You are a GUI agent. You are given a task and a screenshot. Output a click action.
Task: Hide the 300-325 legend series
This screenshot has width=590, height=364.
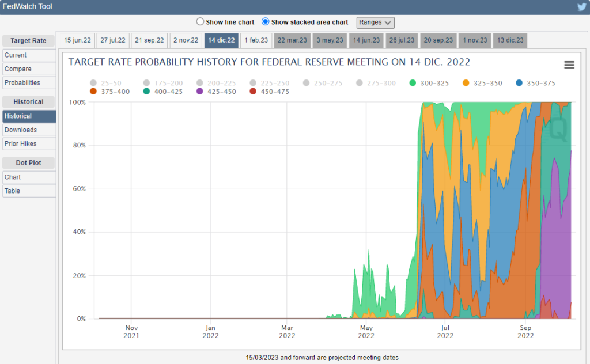coord(429,83)
